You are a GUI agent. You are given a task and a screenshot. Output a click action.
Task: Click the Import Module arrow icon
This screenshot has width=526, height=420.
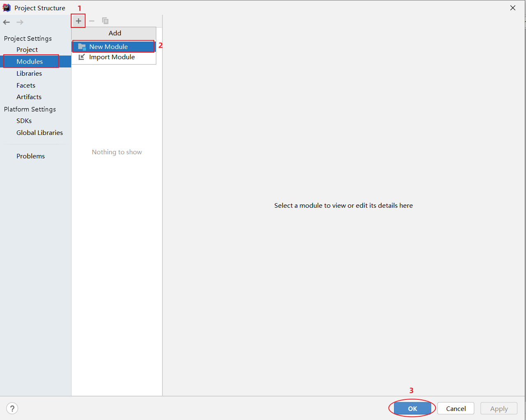[81, 57]
